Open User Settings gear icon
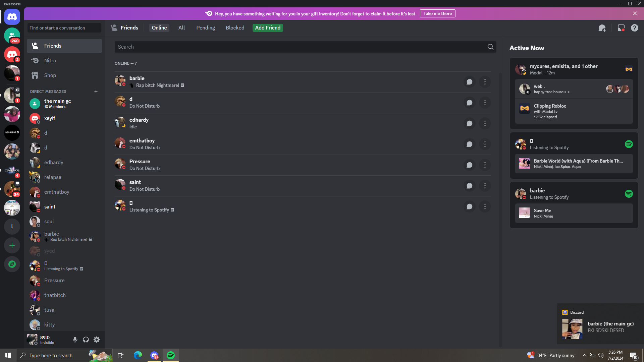This screenshot has height=362, width=644. 97,340
